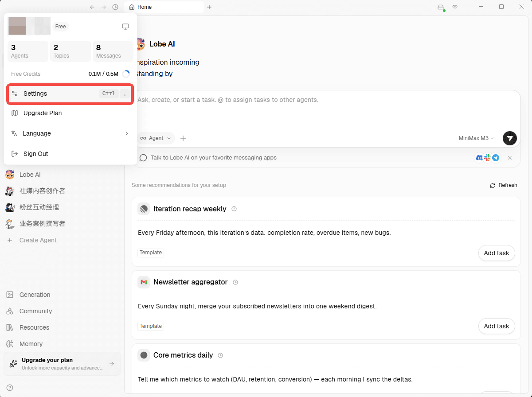Viewport: 532px width, 397px height.
Task: Select the Home tab
Action: click(164, 7)
